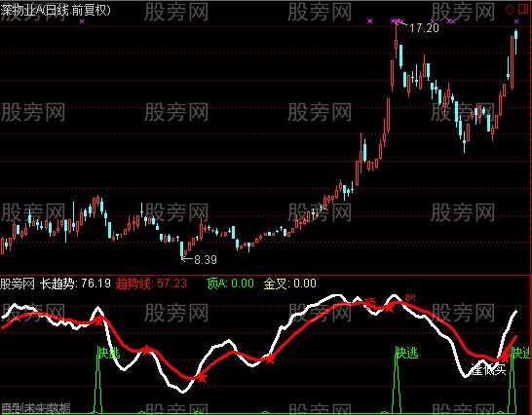The width and height of the screenshot is (532, 415).
Task: Click the red diamond icon at top right
Action: (510, 10)
